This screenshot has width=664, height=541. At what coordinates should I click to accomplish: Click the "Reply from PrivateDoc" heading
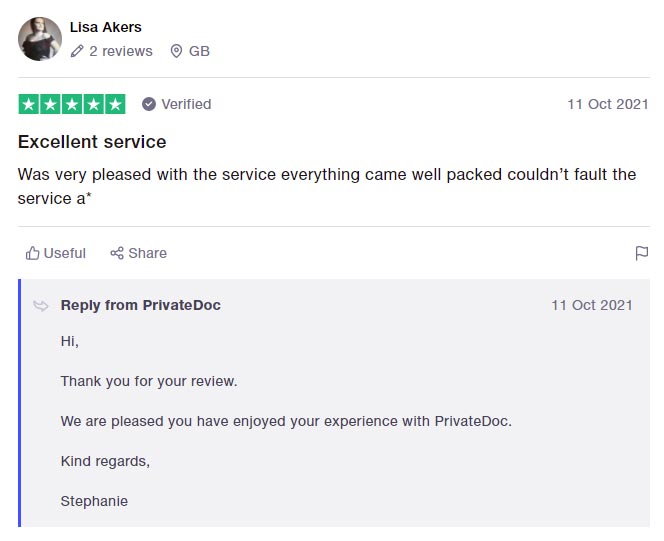pyautogui.click(x=141, y=305)
